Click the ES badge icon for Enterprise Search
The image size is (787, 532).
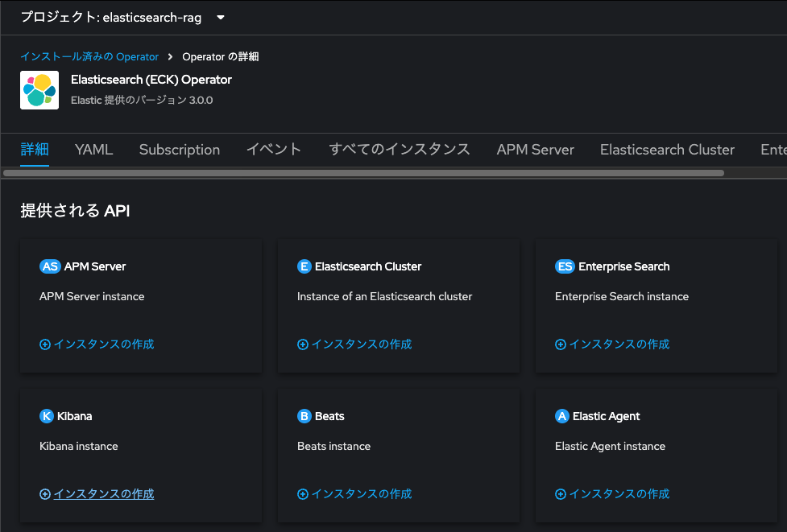point(565,266)
